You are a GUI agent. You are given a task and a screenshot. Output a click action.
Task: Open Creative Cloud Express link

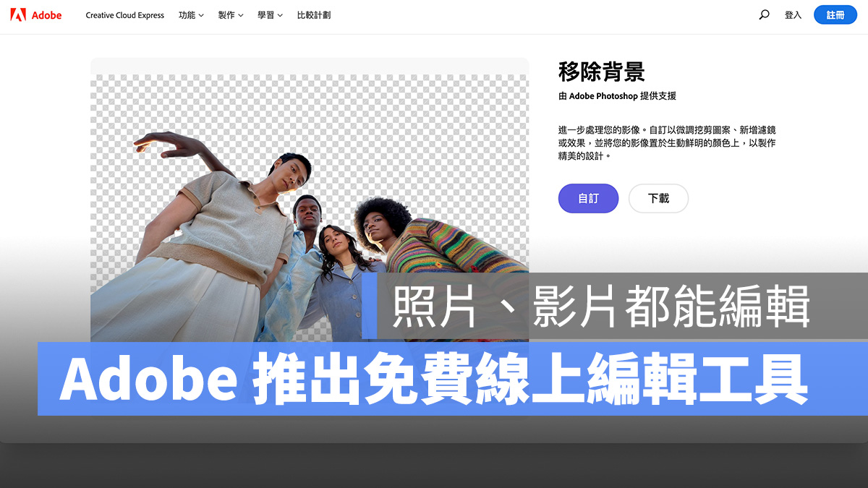coord(125,15)
